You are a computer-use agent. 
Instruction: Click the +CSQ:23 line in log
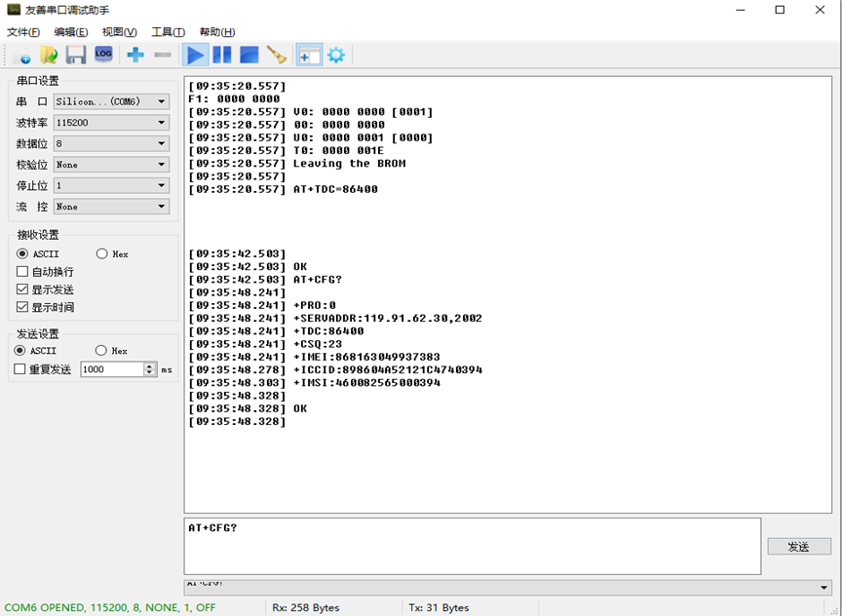point(318,344)
